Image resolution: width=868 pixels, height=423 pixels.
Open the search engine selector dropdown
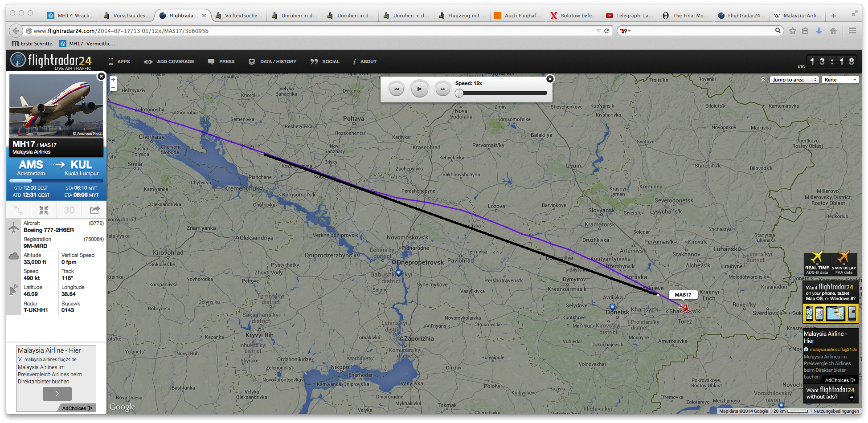tap(626, 31)
